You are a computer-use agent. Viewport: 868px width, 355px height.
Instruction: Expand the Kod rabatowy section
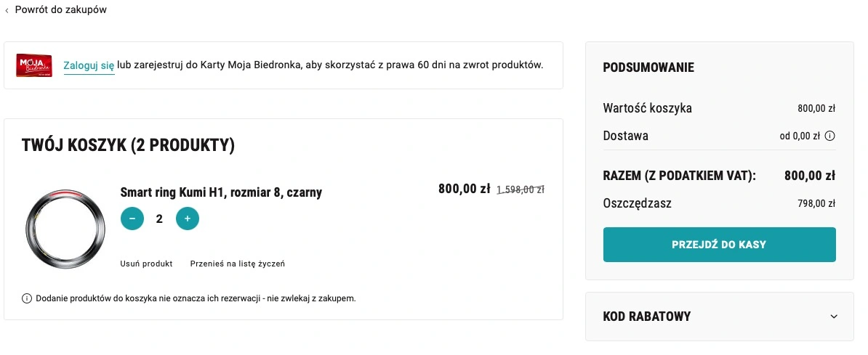[834, 317]
